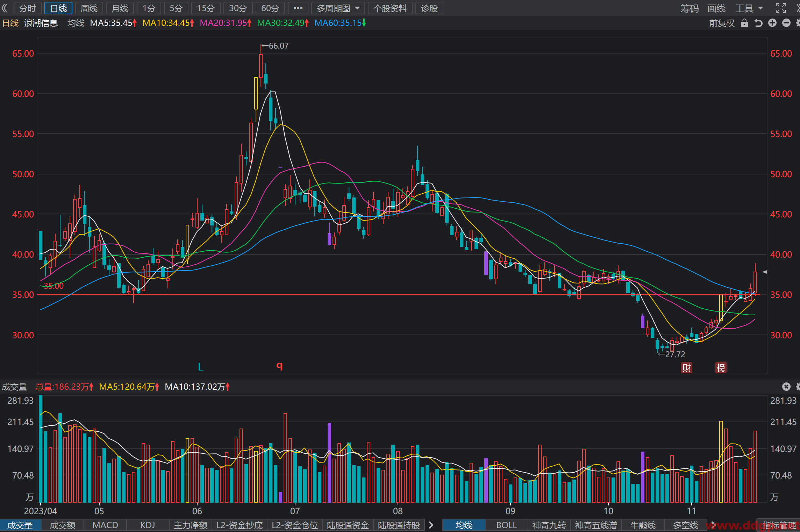The image size is (800, 532).
Task: Zoom in chart with plus icon
Action: (x=772, y=23)
